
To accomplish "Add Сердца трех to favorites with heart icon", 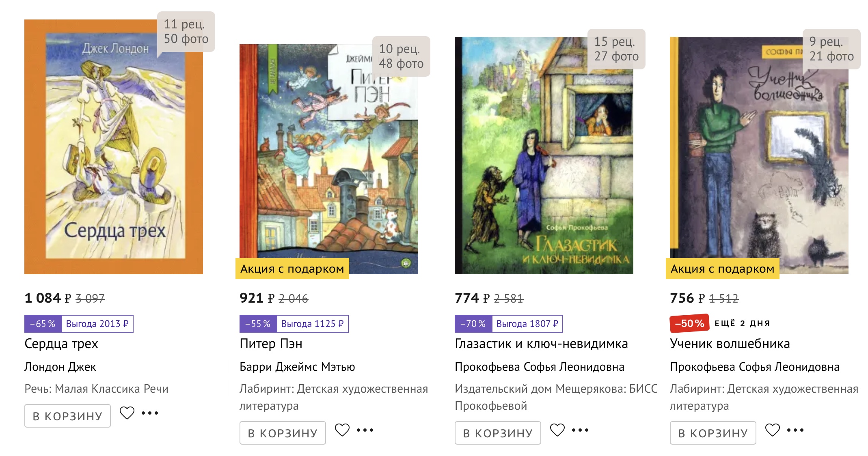I will tap(127, 413).
